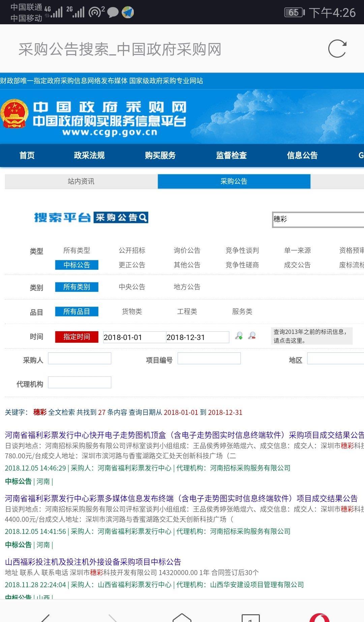
Task: Click the start date field 2018-01-01
Action: coord(134,337)
